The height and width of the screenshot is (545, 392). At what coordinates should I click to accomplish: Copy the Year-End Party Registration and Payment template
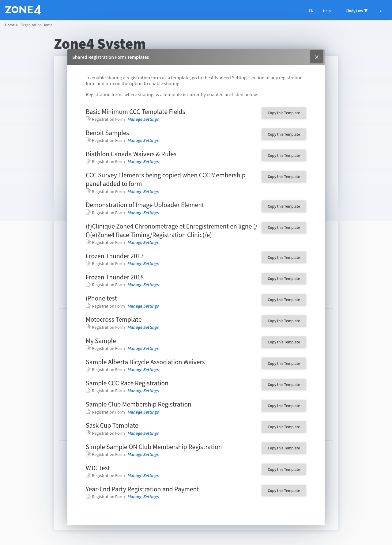click(x=284, y=490)
